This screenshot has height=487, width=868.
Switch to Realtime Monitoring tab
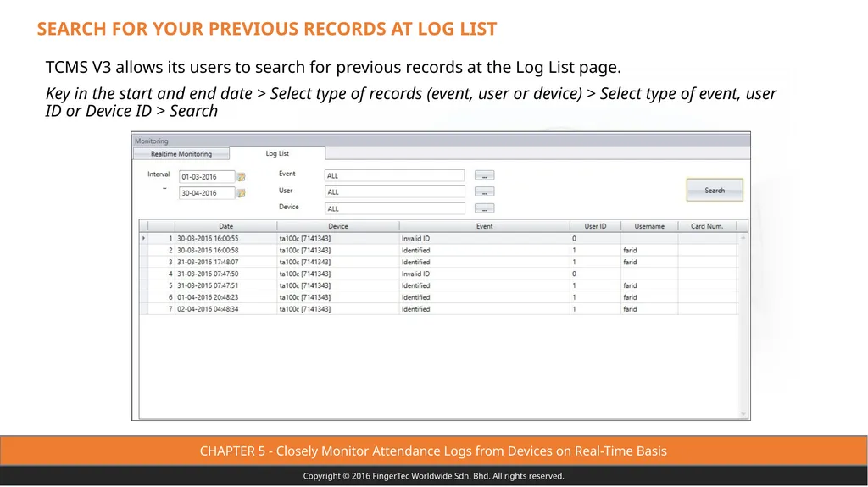tap(181, 154)
